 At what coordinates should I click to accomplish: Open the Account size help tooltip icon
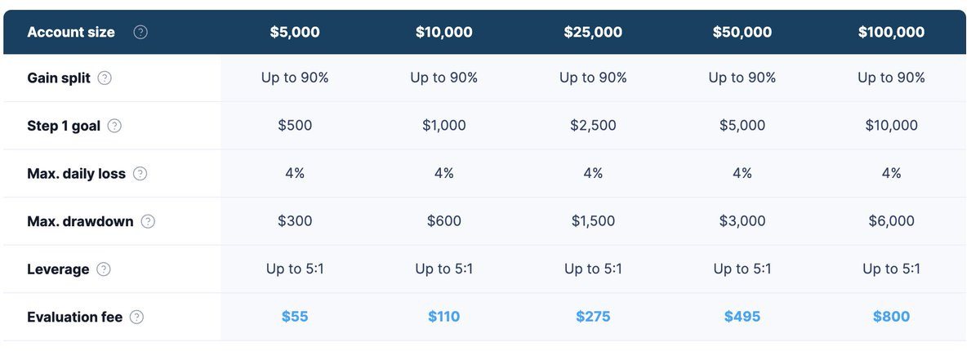coord(140,33)
